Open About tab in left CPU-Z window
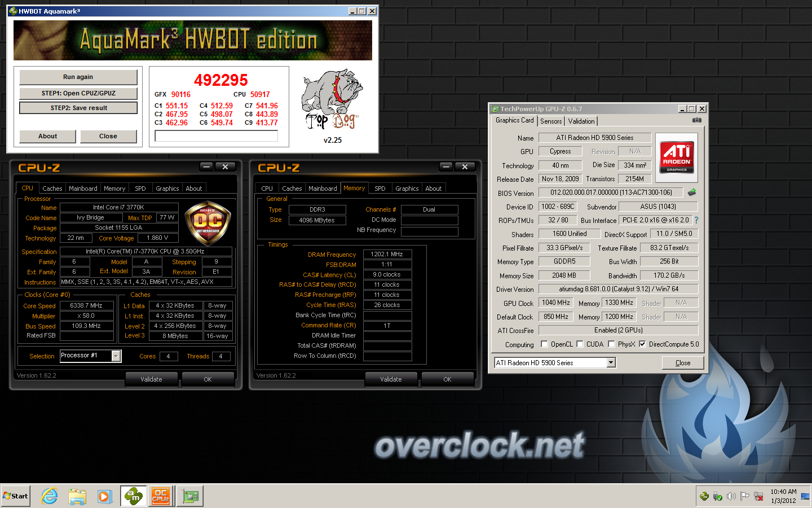The image size is (812, 508). point(194,189)
